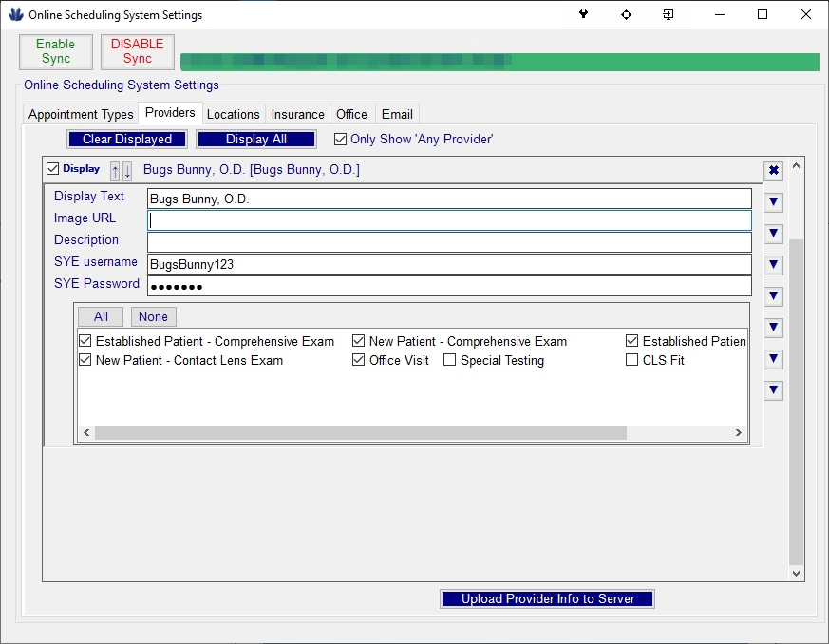Image resolution: width=829 pixels, height=644 pixels.
Task: Switch to the Appointment Types tab
Action: point(81,114)
